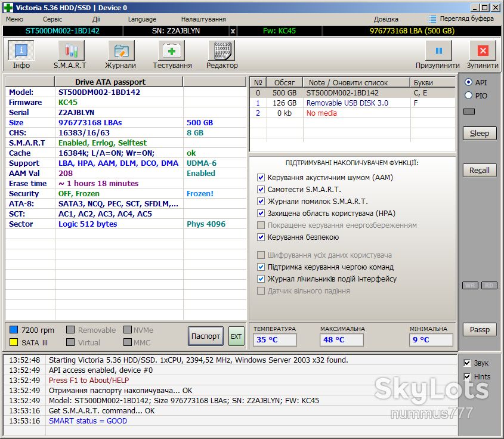504x439 pixels.
Task: Open Перегляд буфера buffer viewer icon
Action: click(432, 19)
